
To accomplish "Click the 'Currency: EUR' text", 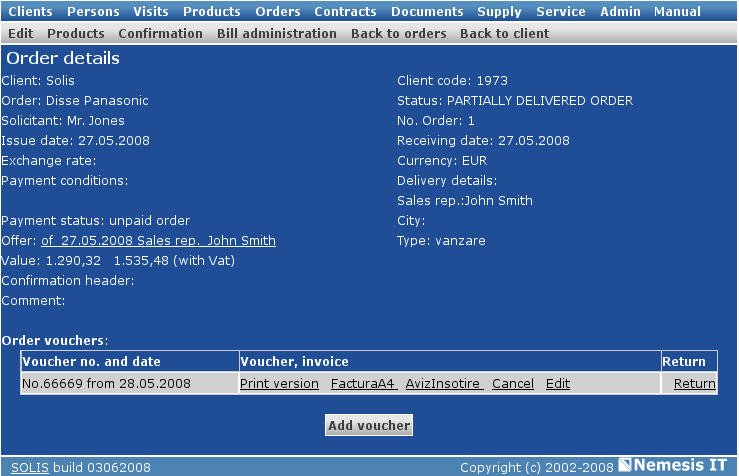I will click(x=442, y=161).
